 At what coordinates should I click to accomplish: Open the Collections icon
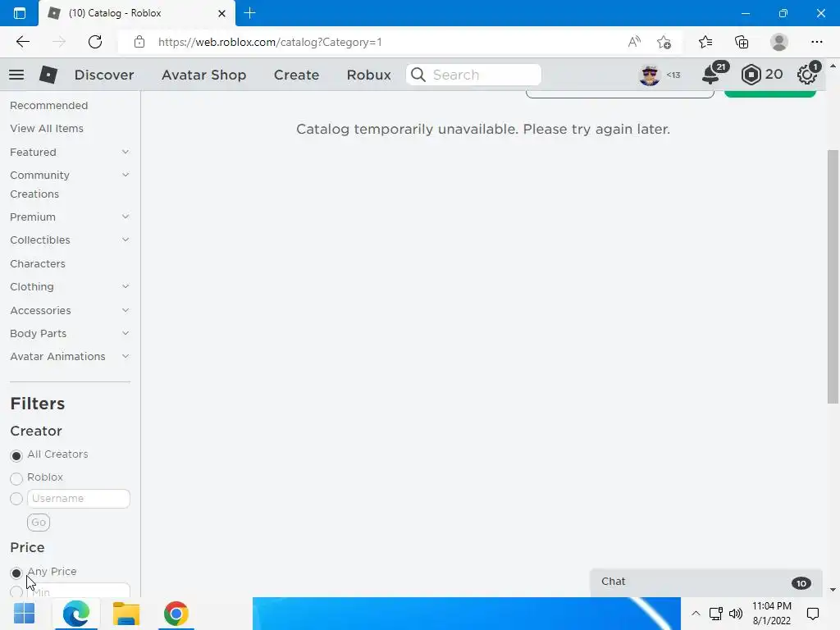(x=742, y=42)
